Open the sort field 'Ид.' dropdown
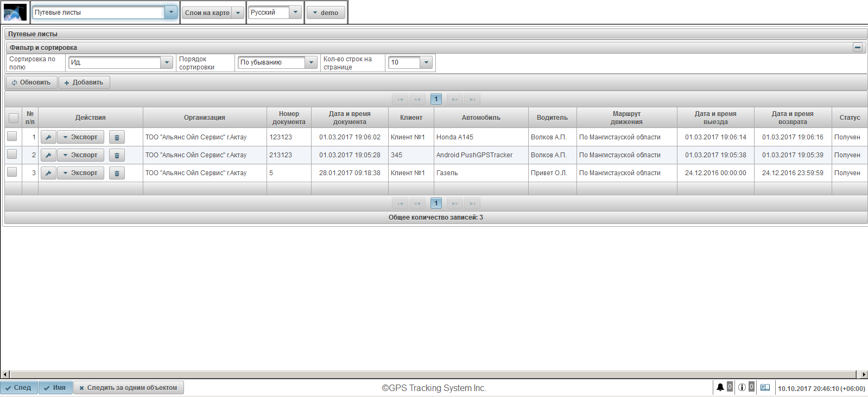 tap(167, 62)
